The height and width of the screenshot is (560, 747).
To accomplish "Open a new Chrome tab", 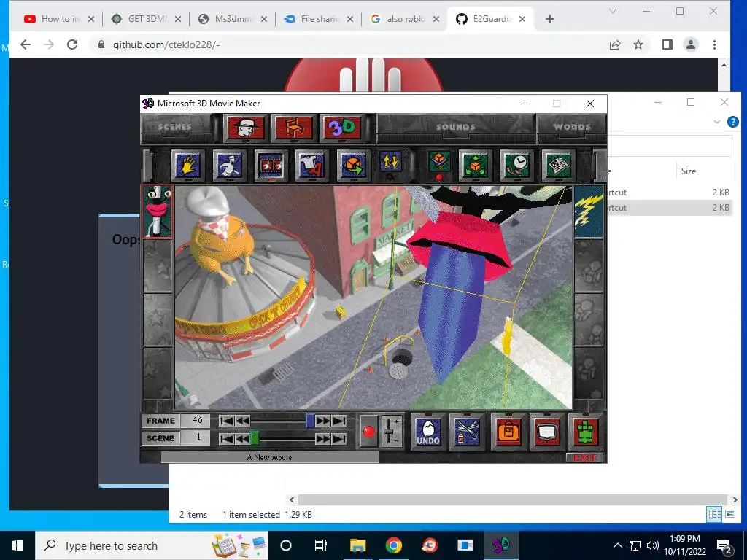I will coord(550,19).
